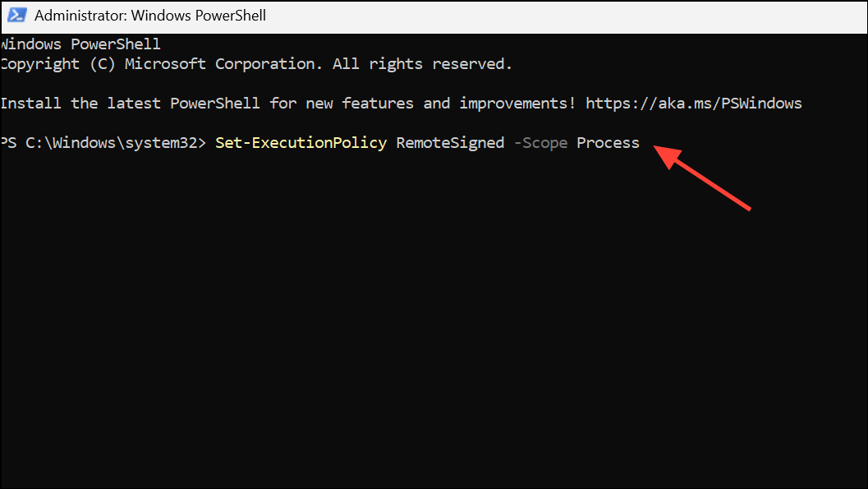Click the window title 'Administrator: Windows PowerShell'
The height and width of the screenshot is (489, 868).
150,16
